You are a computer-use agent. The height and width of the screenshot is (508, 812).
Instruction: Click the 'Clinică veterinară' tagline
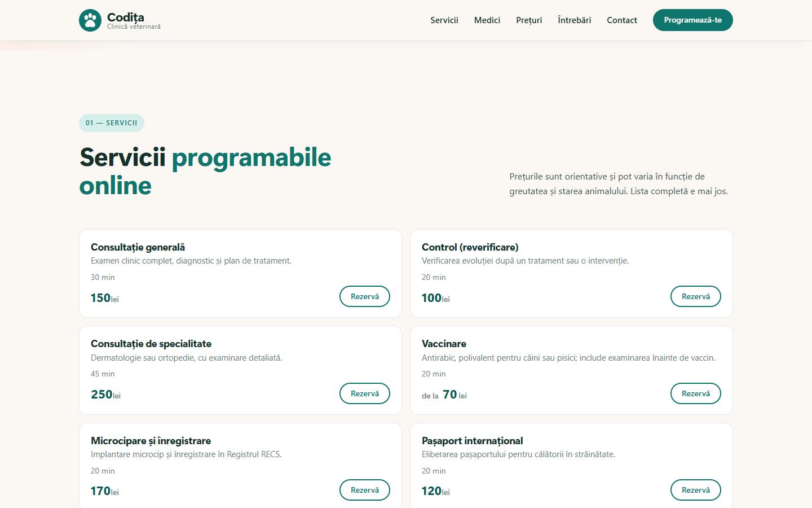(134, 27)
